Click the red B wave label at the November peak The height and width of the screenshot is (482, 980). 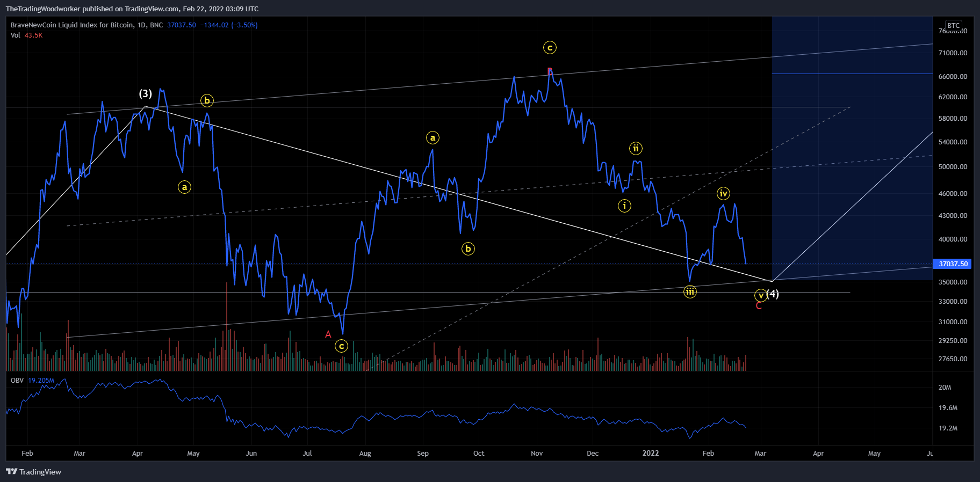[x=550, y=71]
